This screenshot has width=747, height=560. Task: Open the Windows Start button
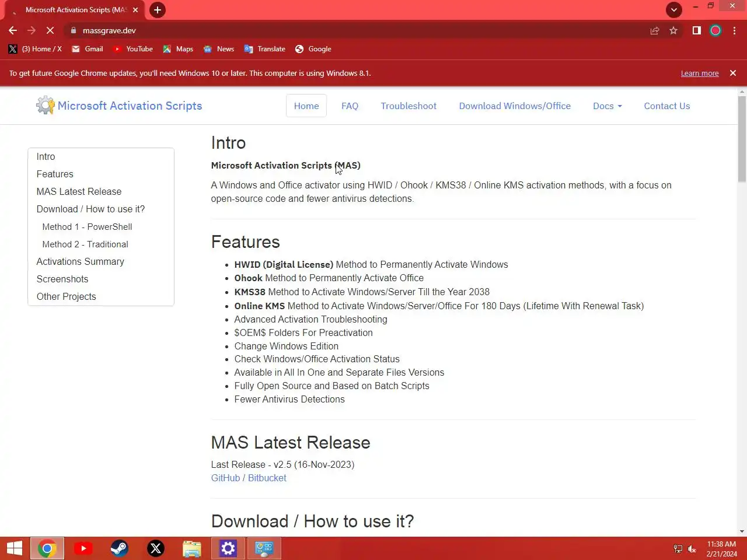tap(14, 548)
